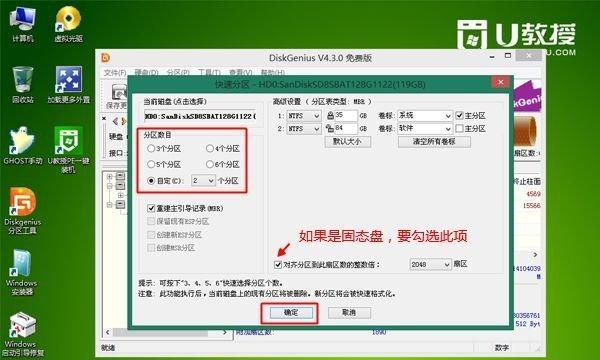
Task: Open the 回收站 recycle bin icon
Action: [x=23, y=85]
